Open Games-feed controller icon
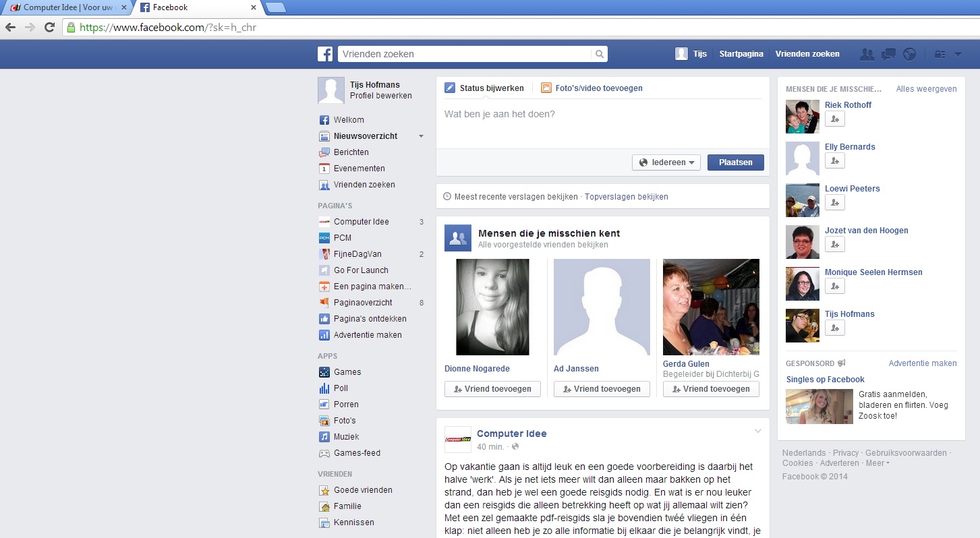 (324, 453)
